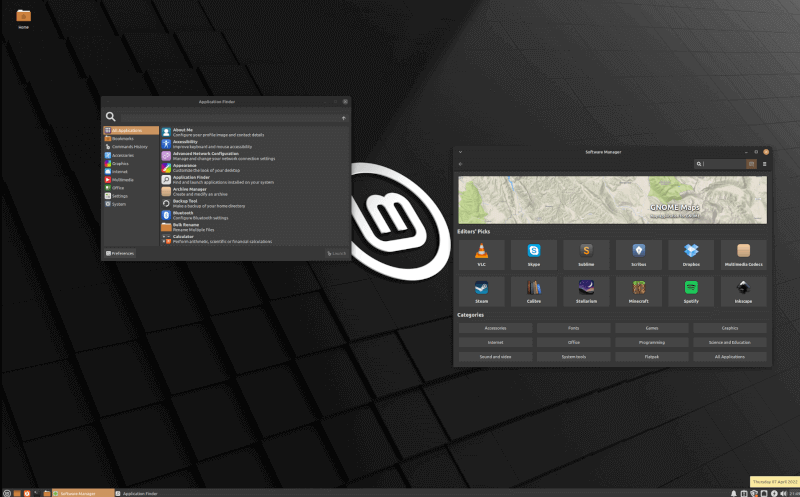This screenshot has height=497, width=800.
Task: Toggle search-in-description button beside search field
Action: tap(751, 164)
